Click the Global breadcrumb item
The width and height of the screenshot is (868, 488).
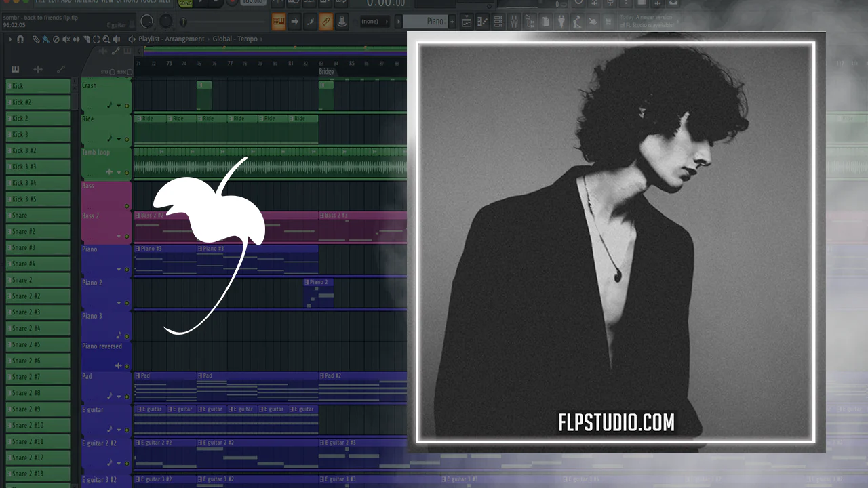[222, 39]
